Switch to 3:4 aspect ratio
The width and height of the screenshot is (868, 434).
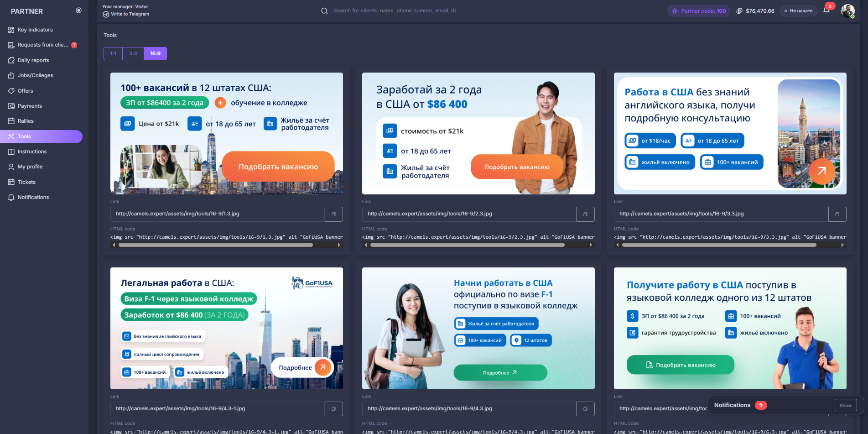[x=133, y=53]
